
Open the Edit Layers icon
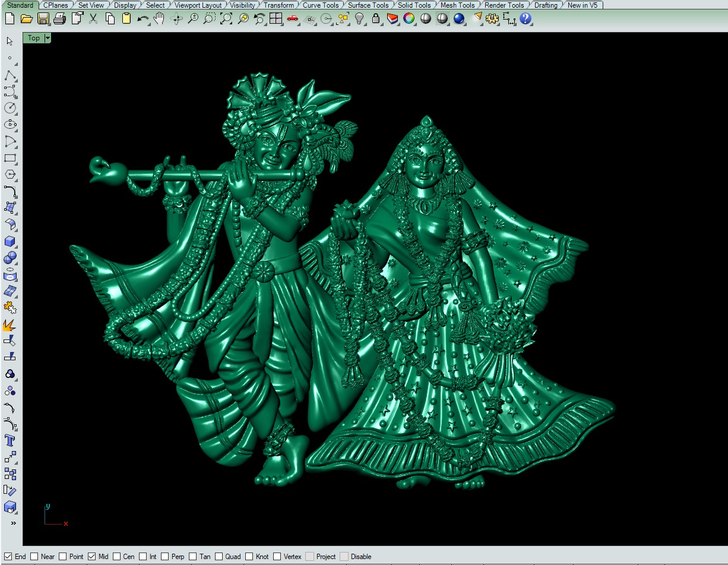tap(393, 18)
